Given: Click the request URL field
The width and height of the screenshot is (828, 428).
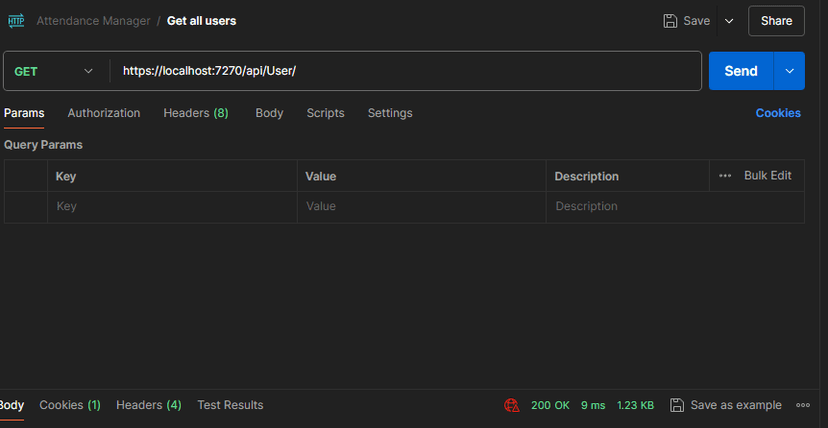Looking at the screenshot, I should tap(406, 71).
